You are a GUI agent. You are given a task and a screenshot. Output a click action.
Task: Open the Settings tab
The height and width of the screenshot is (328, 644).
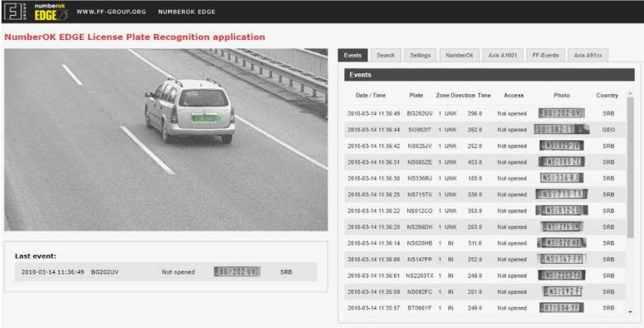(420, 55)
